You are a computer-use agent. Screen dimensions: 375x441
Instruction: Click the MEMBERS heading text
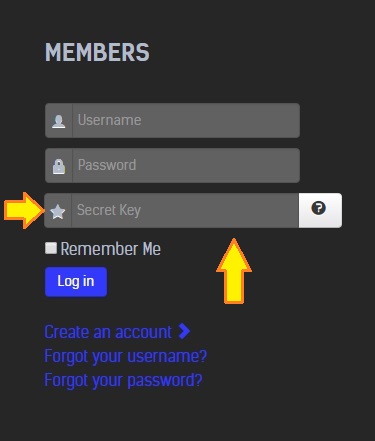point(97,52)
